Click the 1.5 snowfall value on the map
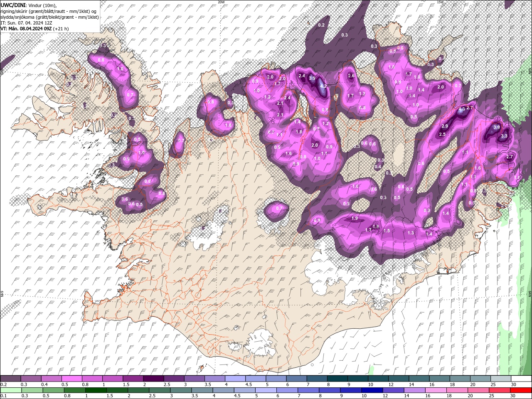 coord(387,231)
